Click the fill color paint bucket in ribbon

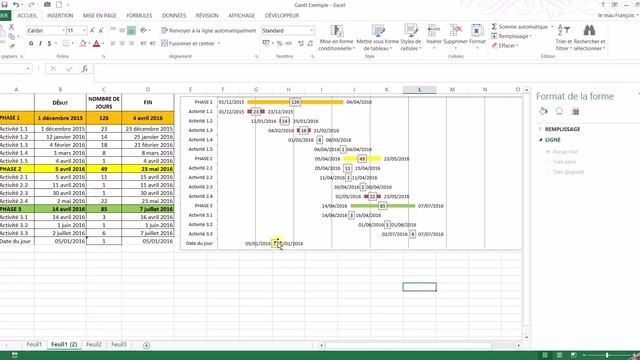tap(83, 43)
